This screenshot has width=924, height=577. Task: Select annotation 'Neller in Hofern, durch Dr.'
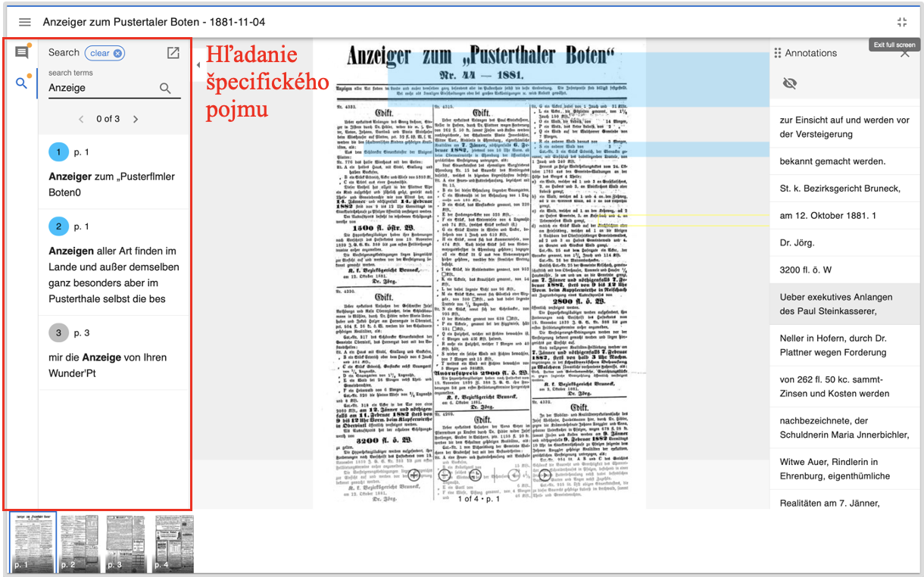[845, 345]
